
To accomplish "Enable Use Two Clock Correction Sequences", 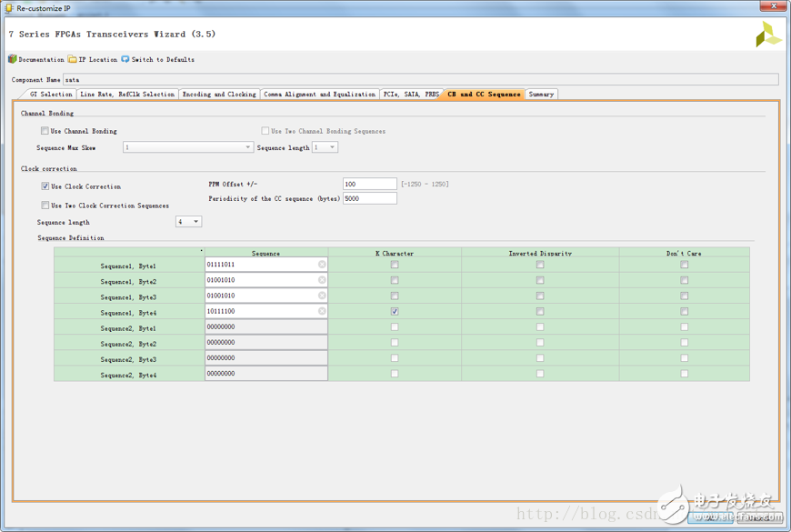I will [x=45, y=206].
